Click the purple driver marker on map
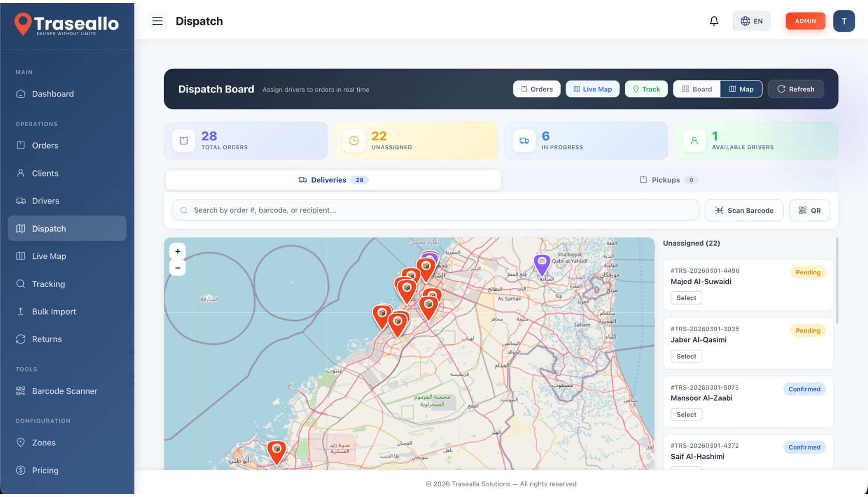 click(x=542, y=263)
